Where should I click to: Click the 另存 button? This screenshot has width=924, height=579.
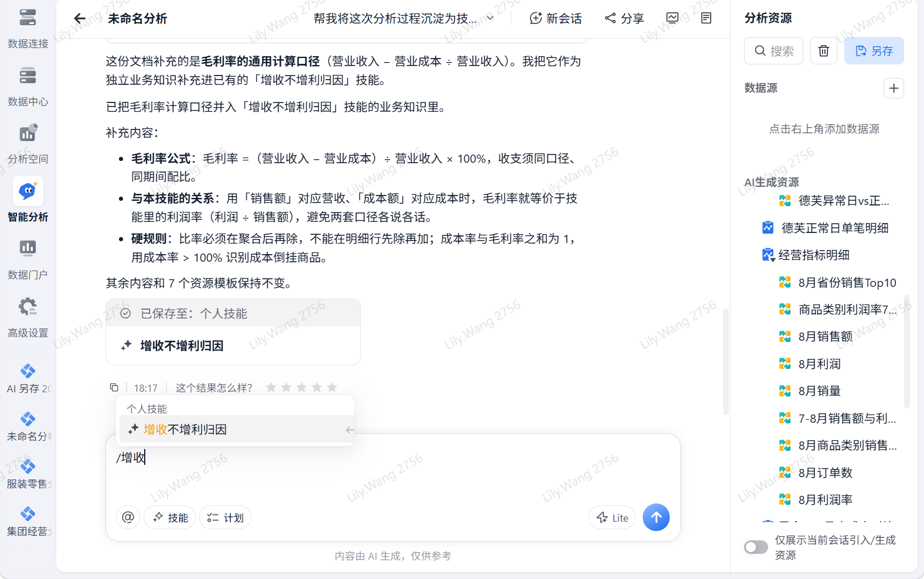pos(874,51)
